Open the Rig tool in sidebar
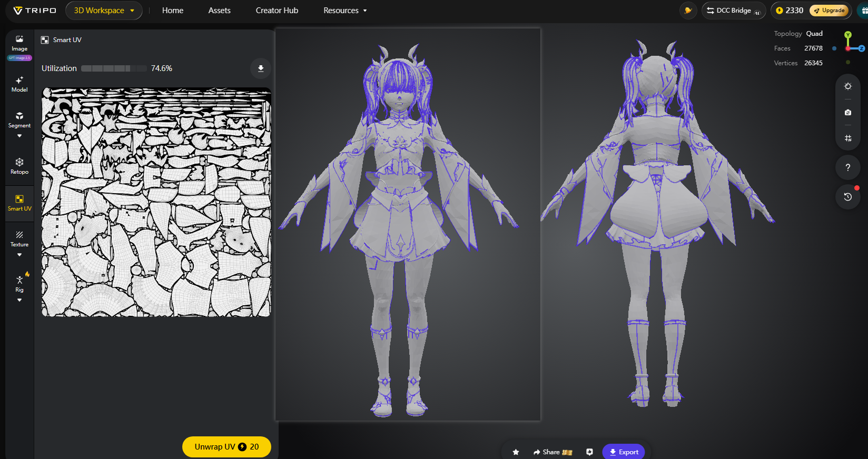Image resolution: width=868 pixels, height=459 pixels. pos(19,284)
